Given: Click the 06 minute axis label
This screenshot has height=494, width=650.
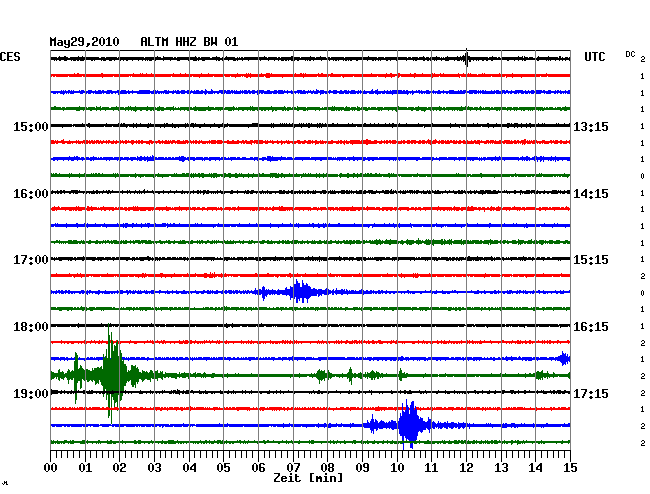Looking at the screenshot, I should tap(258, 468).
